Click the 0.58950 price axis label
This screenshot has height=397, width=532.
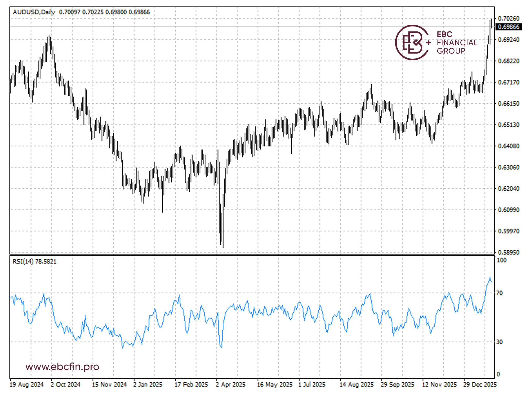508,252
